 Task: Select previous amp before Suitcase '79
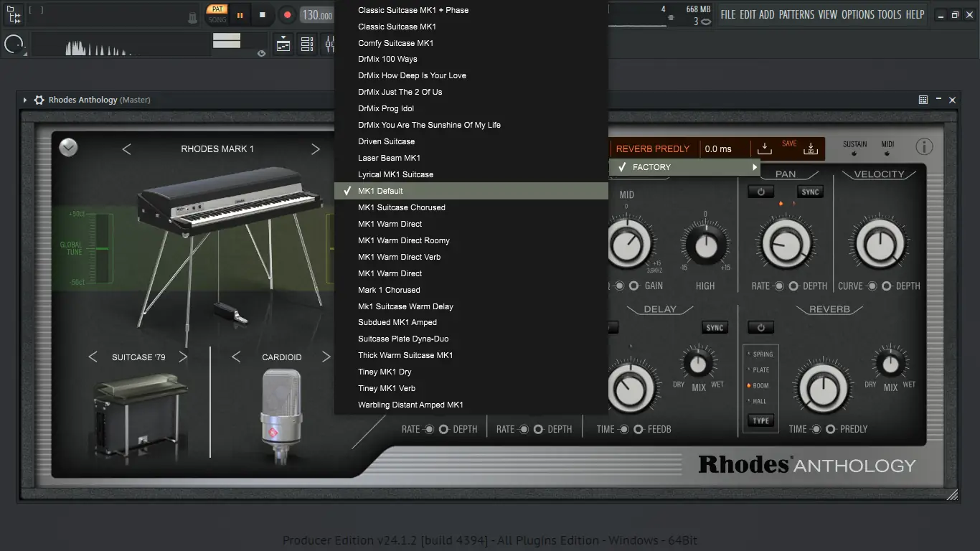[93, 357]
